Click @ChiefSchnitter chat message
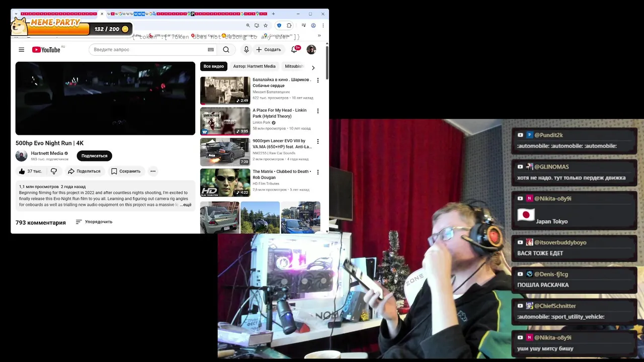 point(574,311)
